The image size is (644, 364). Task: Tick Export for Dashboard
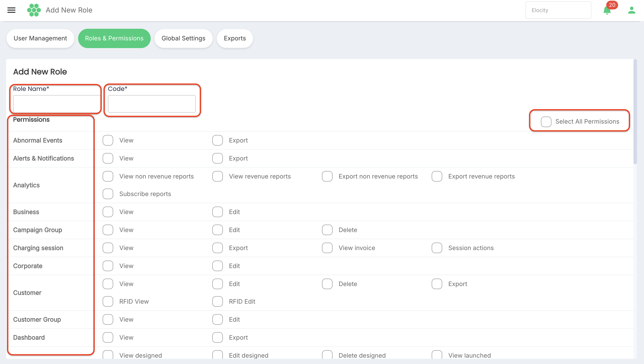[x=218, y=337]
